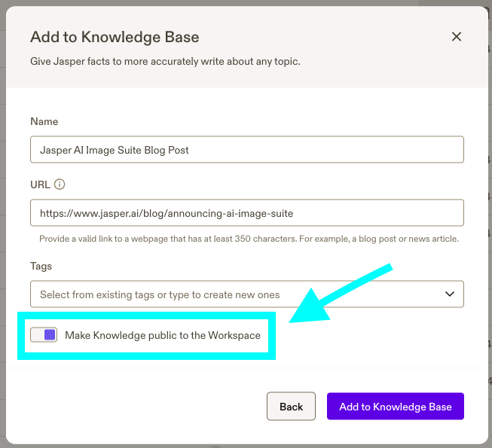492x448 pixels.
Task: Click the 'Tags' field label
Action: click(41, 267)
